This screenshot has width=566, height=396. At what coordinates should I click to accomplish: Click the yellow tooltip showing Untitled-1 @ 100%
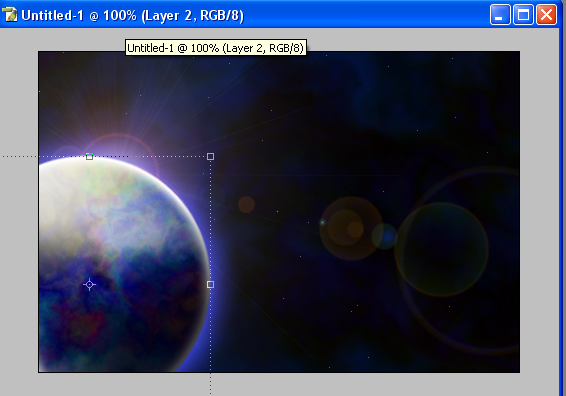coord(216,48)
